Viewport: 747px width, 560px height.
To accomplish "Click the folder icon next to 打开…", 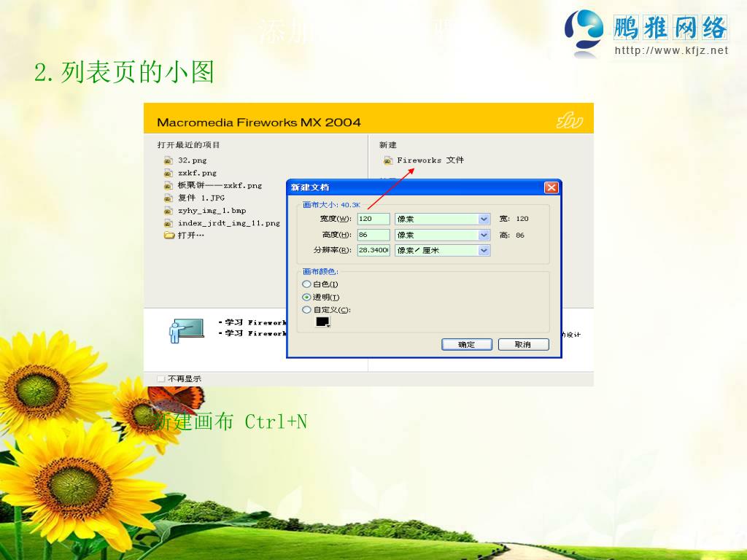I will click(169, 236).
